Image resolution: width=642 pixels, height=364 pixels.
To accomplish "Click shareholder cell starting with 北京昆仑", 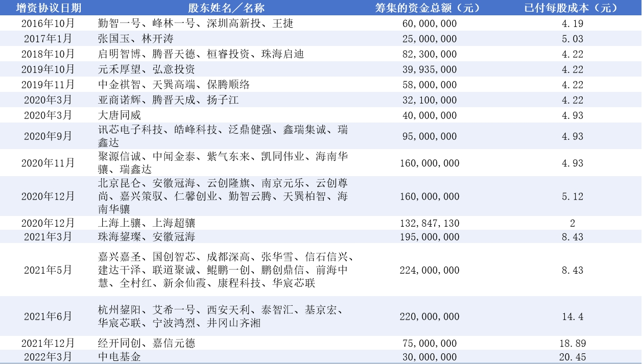I will (223, 196).
